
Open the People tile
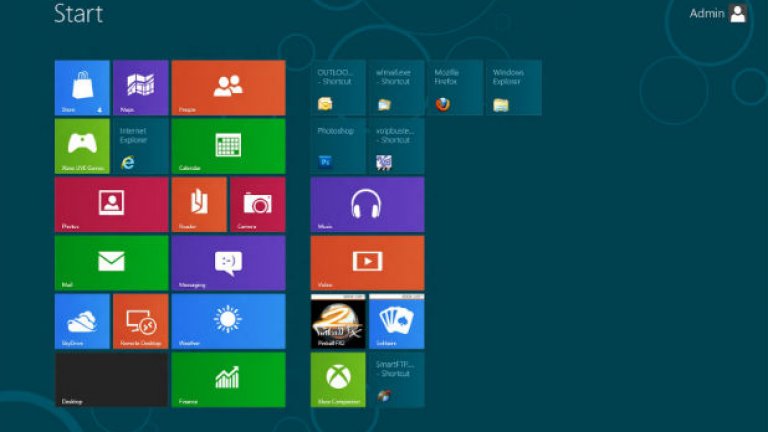pos(228,88)
